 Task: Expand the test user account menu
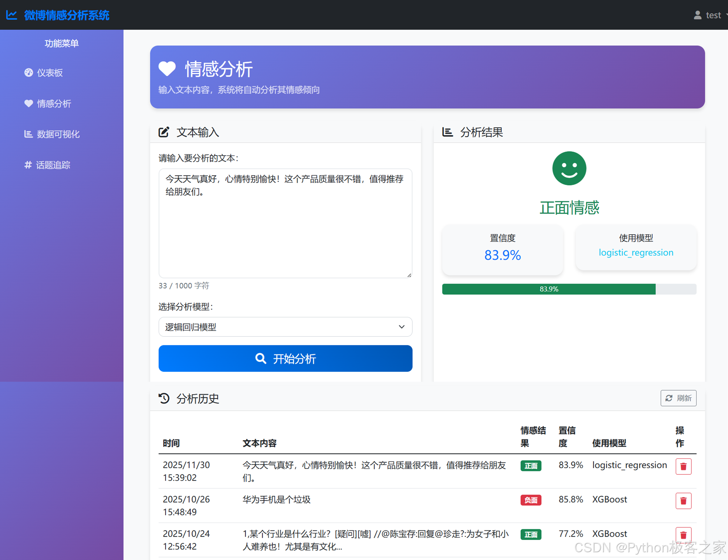[x=713, y=15]
